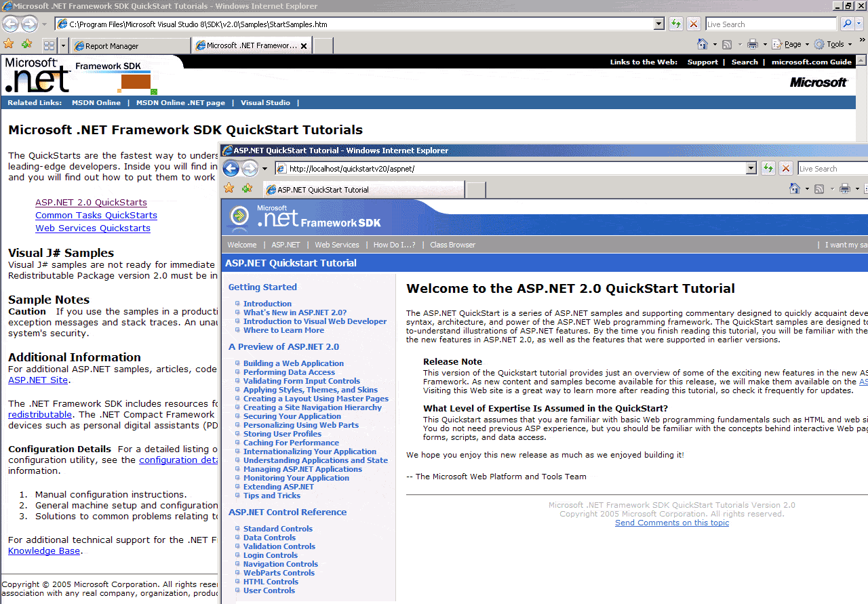868x604 pixels.
Task: Expand the address bar dropdown for StartSamples.htm
Action: click(x=658, y=24)
